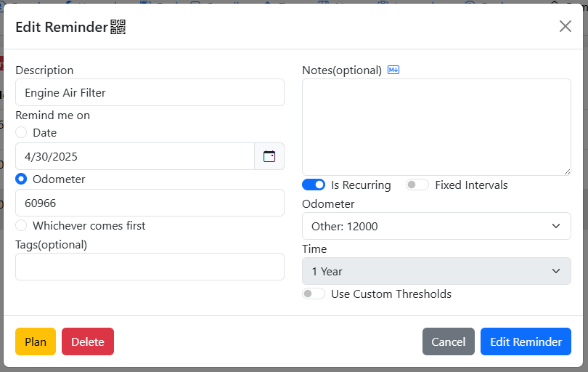588x372 pixels.
Task: Save with the blue Edit Reminder button
Action: [x=526, y=341]
